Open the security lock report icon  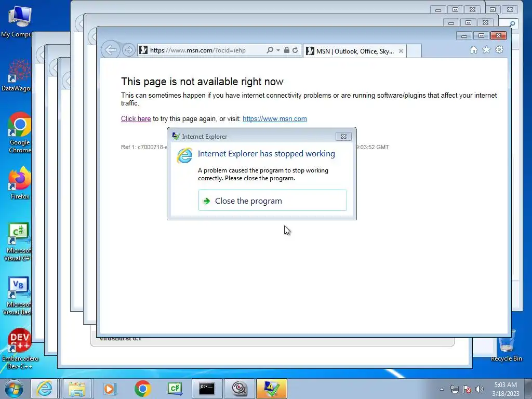click(287, 50)
